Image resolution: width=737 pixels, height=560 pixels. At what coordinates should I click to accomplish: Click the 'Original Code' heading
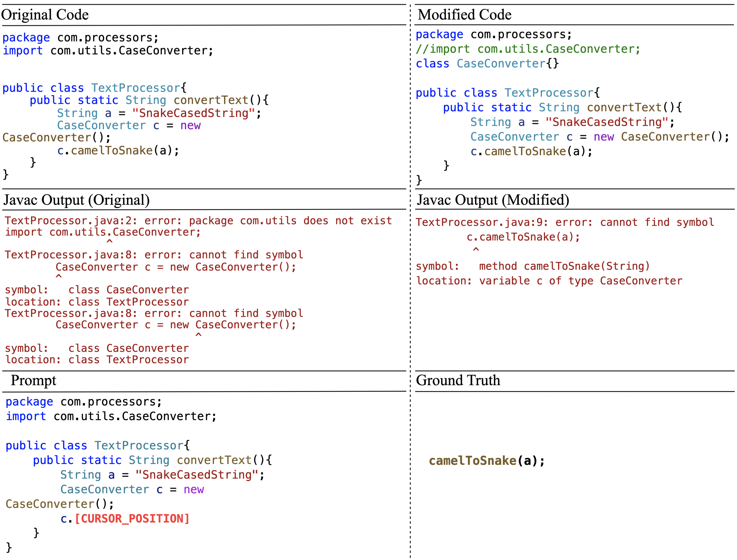point(45,15)
